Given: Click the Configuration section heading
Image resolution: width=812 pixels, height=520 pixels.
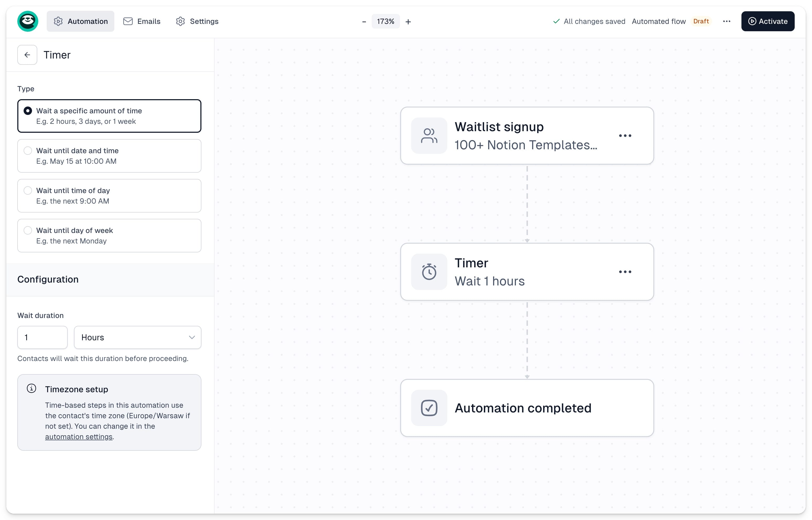Looking at the screenshot, I should click(48, 279).
